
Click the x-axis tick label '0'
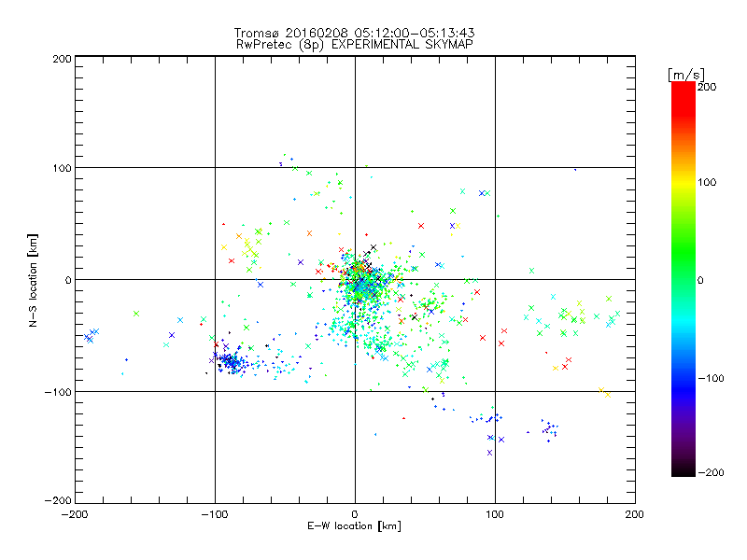[x=355, y=514]
